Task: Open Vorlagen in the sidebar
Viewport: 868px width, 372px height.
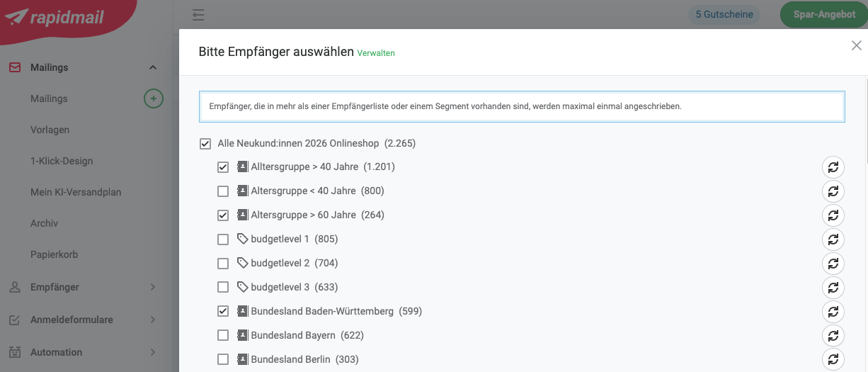Action: tap(50, 130)
